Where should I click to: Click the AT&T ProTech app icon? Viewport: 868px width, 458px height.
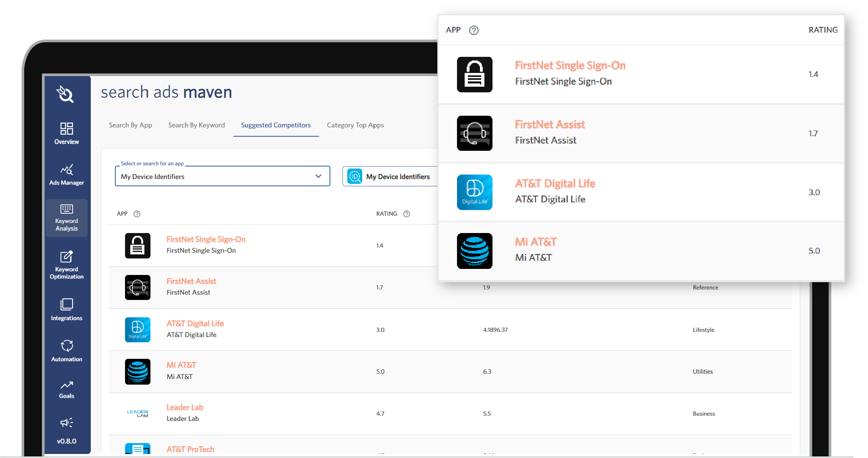(138, 449)
